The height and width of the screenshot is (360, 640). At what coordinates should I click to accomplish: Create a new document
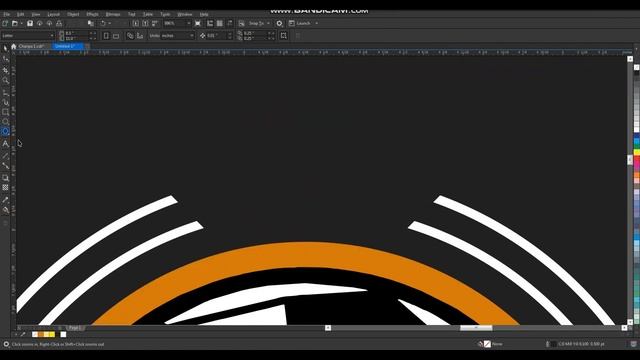(5, 24)
